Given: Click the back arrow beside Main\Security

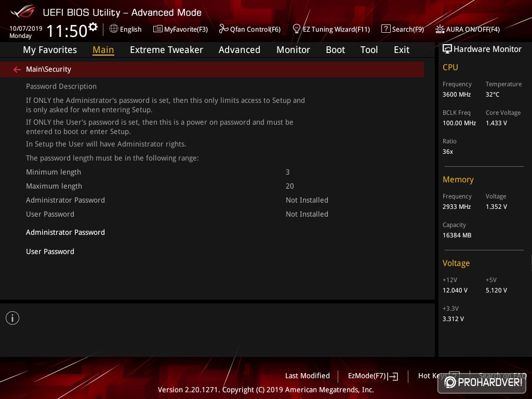Looking at the screenshot, I should pyautogui.click(x=17, y=70).
